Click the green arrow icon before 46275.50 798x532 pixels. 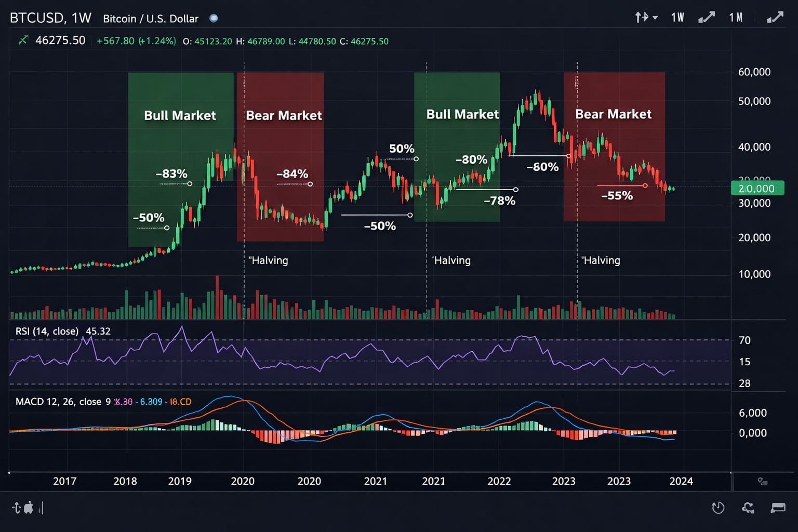pos(23,40)
